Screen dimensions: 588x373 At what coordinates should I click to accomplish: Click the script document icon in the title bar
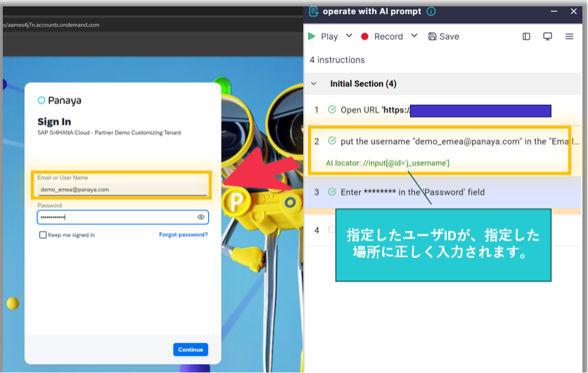[314, 12]
